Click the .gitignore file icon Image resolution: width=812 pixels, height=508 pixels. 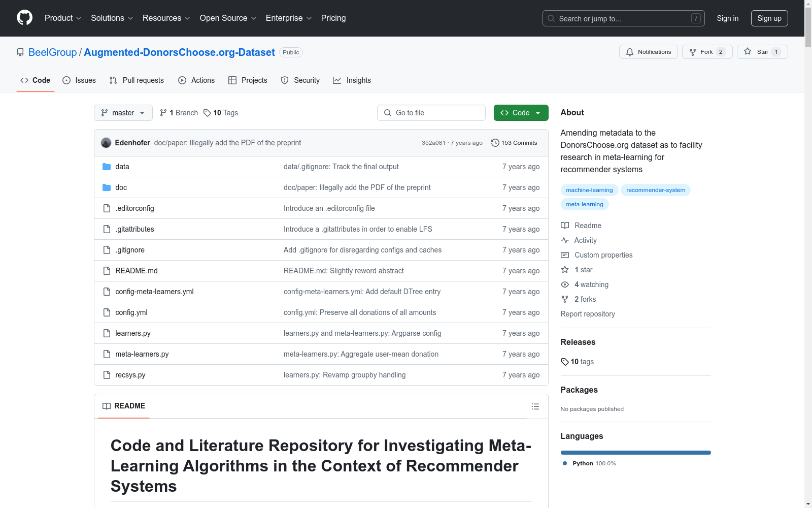click(107, 250)
